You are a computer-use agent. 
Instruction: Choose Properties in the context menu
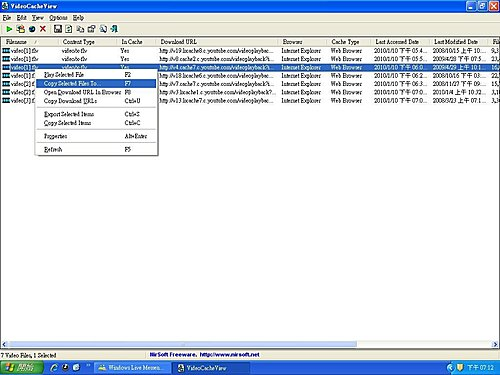click(96, 136)
